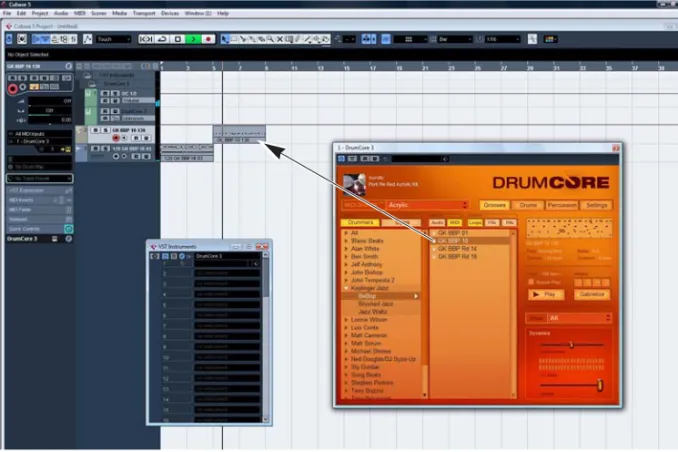The image size is (678, 452).
Task: Expand the Quick Controls inspector section
Action: (x=39, y=229)
